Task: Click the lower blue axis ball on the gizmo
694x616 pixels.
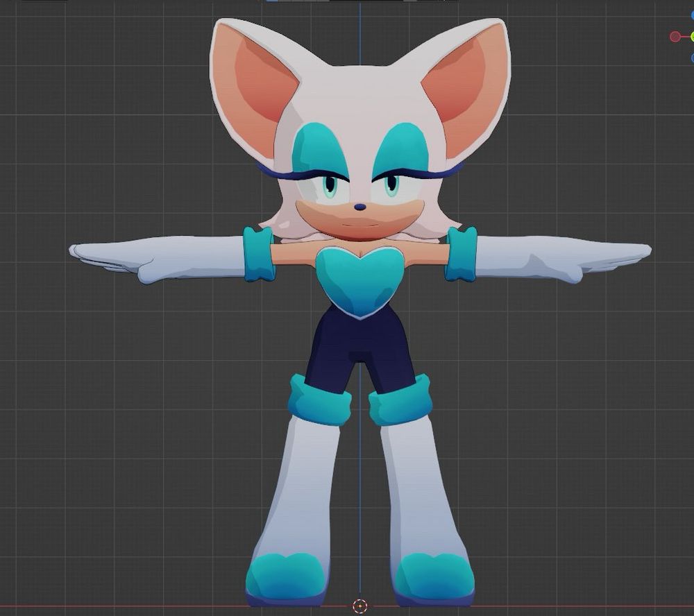Action: click(693, 57)
